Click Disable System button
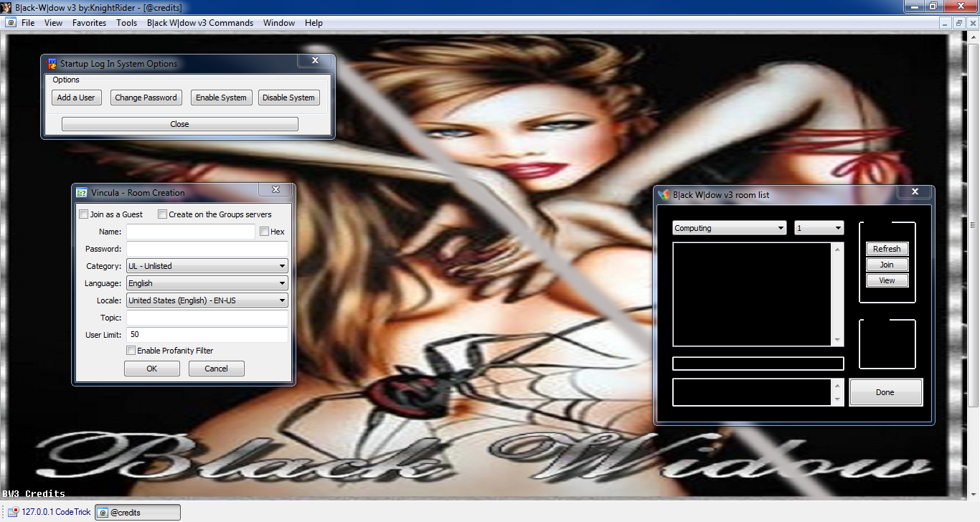The image size is (980, 522). point(288,98)
